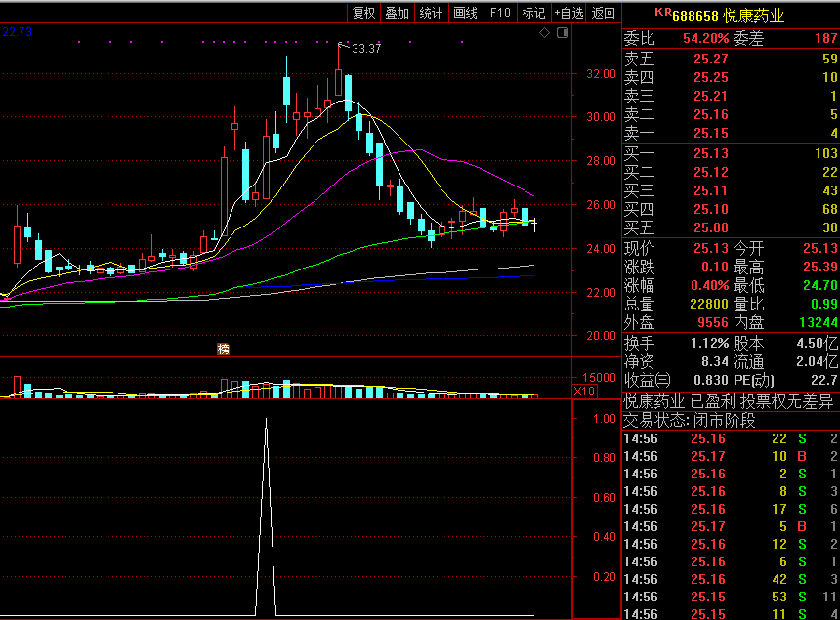The width and height of the screenshot is (840, 620).
Task: Select 买二 price 25.12
Action: [x=711, y=173]
